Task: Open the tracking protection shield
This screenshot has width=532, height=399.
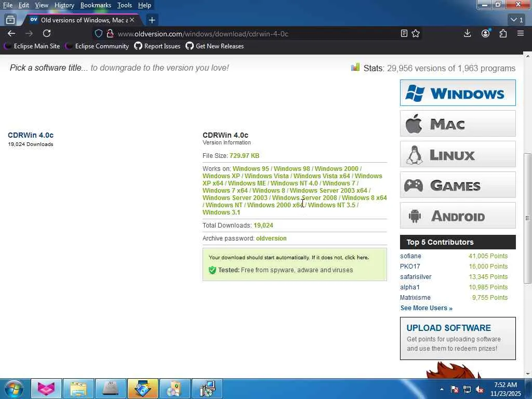Action: coord(98,34)
